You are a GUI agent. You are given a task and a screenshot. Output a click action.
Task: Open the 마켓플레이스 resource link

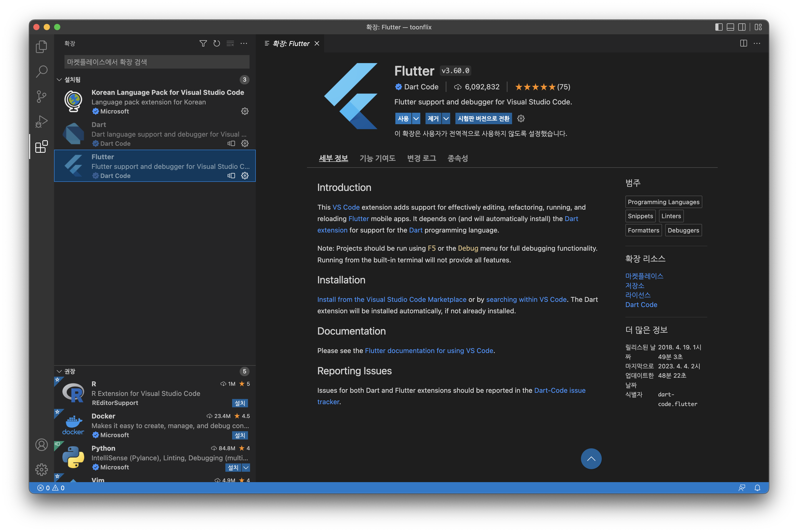[644, 276]
